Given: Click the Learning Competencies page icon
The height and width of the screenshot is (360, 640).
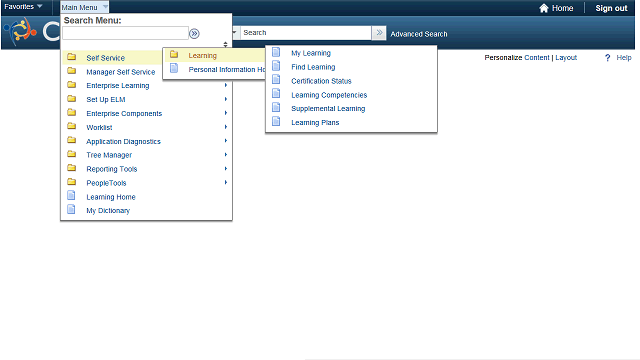Looking at the screenshot, I should pyautogui.click(x=276, y=93).
